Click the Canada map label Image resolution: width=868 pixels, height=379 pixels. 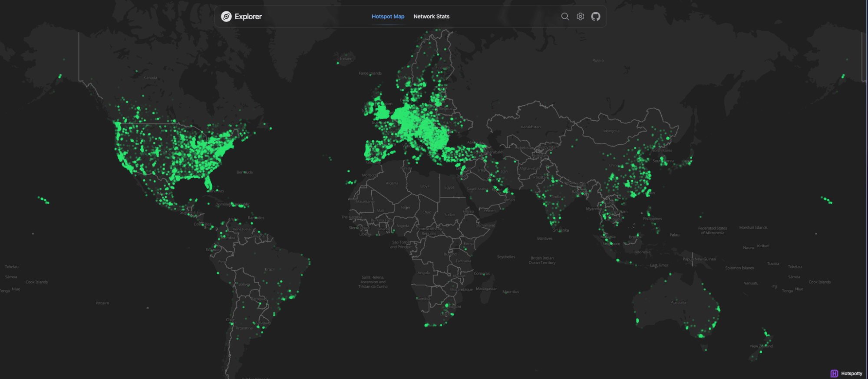click(x=151, y=78)
